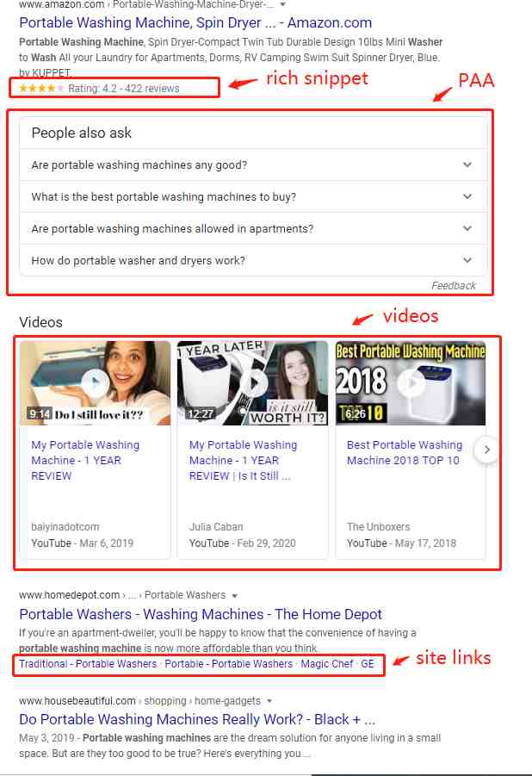Play the Julia Caban video thumbnail
This screenshot has height=776, width=532.
[x=252, y=382]
